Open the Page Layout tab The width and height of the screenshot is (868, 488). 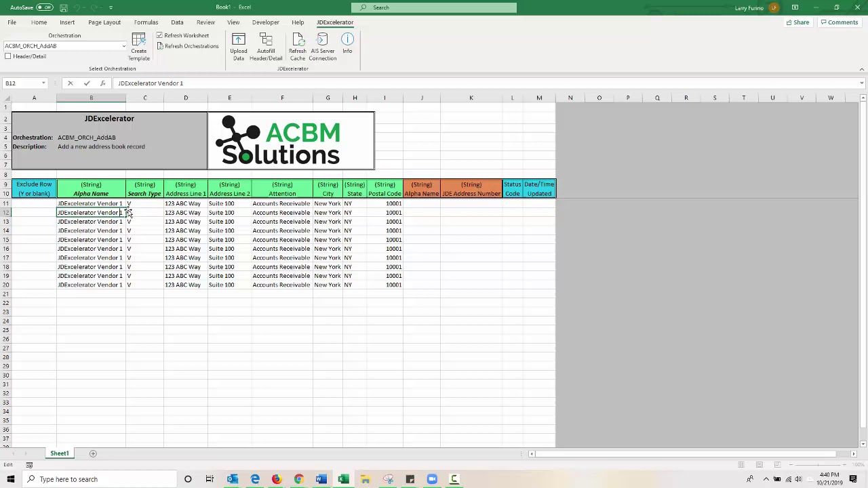coord(104,22)
